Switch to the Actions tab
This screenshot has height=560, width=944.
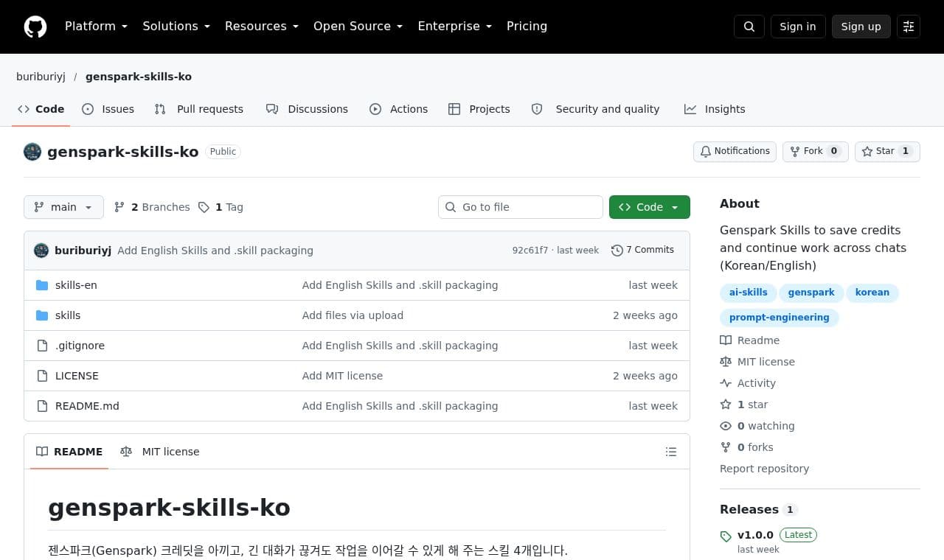pos(399,109)
